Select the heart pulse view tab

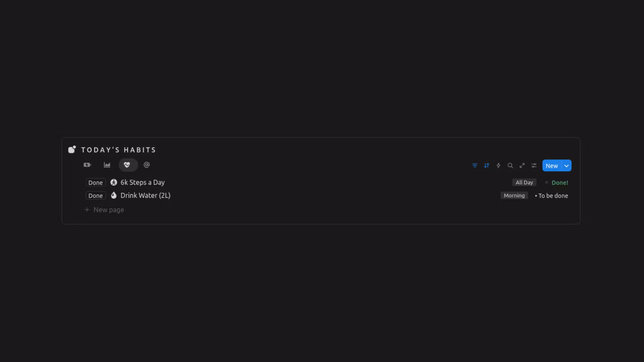point(127,165)
